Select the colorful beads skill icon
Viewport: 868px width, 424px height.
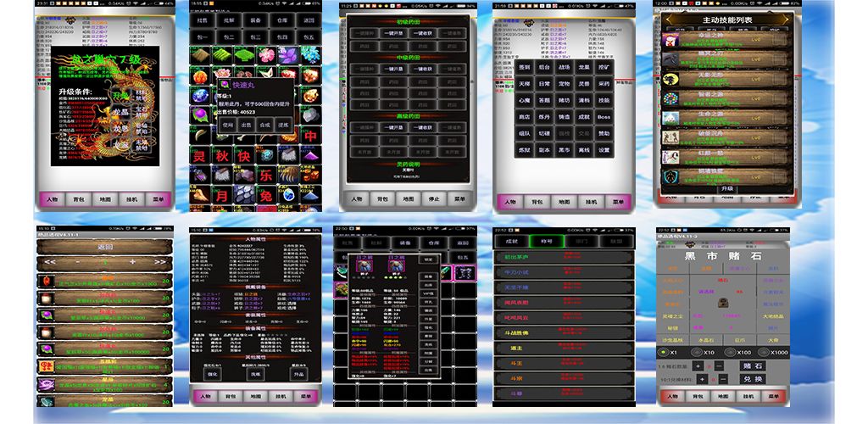pos(670,98)
